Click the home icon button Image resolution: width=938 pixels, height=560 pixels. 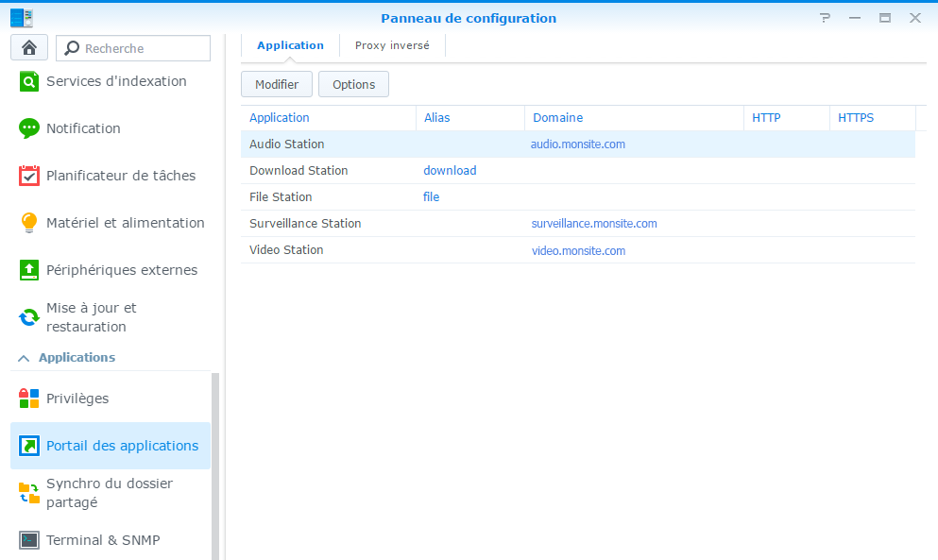[28, 48]
